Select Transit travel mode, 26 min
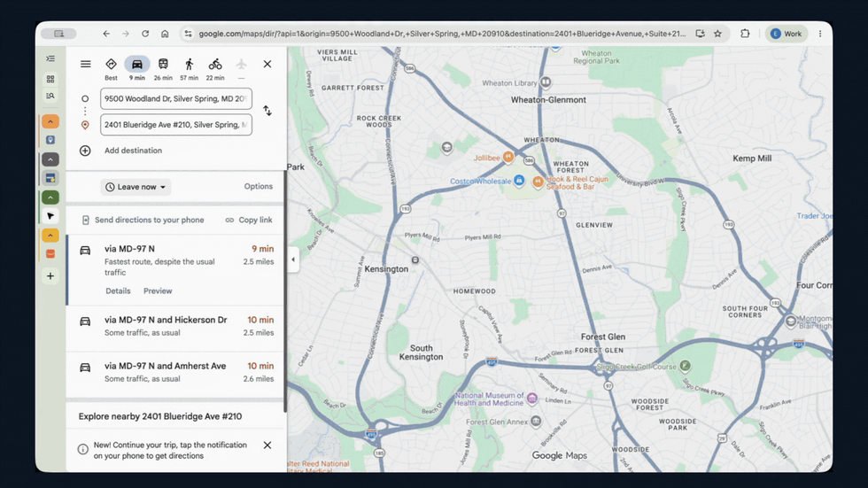 point(163,68)
